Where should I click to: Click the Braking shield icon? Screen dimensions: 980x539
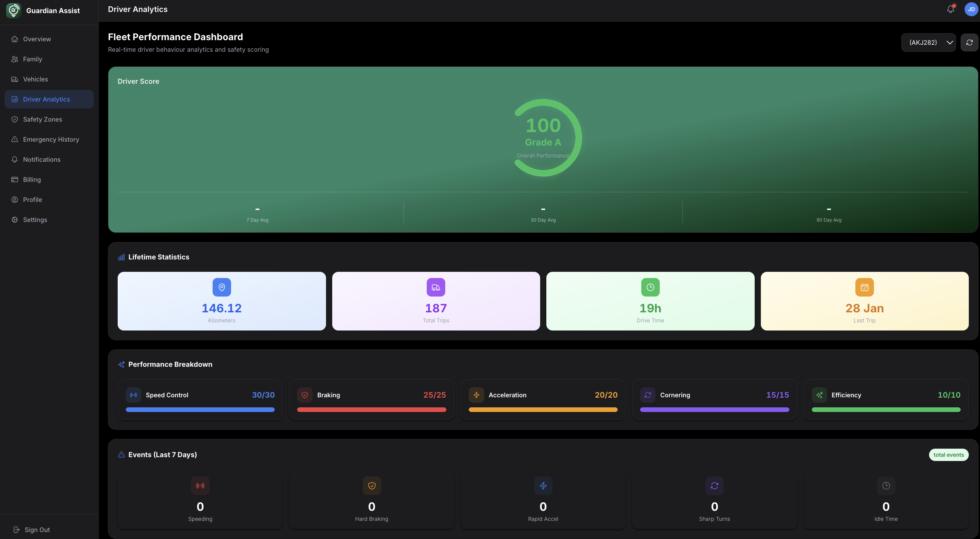click(x=305, y=395)
